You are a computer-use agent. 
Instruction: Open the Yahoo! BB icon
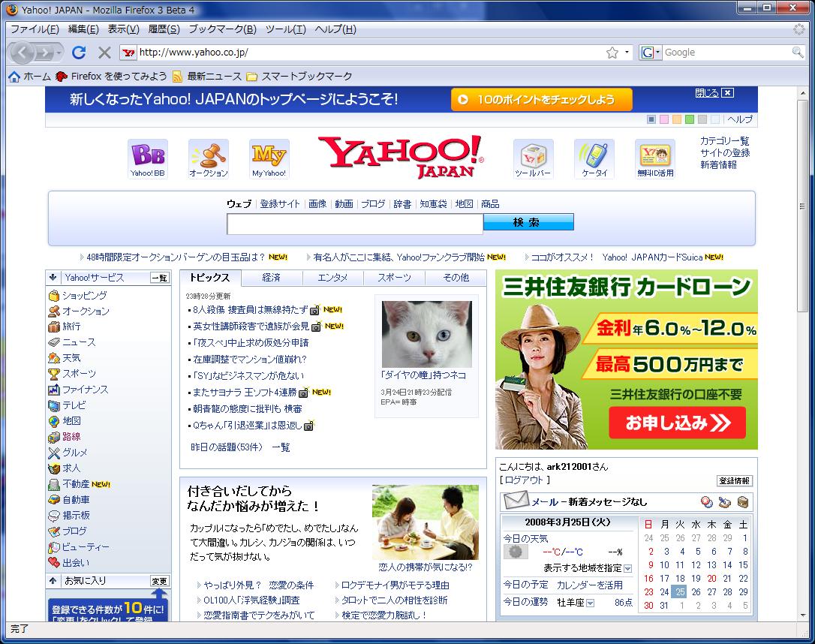(148, 158)
